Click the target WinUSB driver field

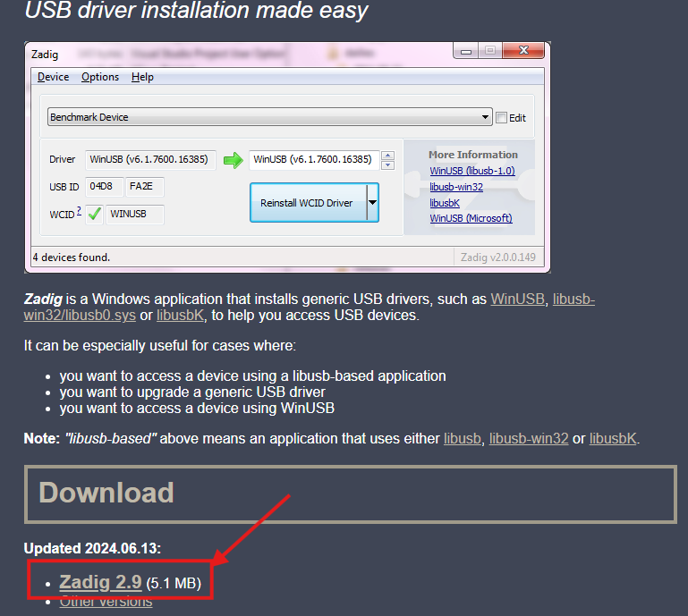pyautogui.click(x=314, y=160)
